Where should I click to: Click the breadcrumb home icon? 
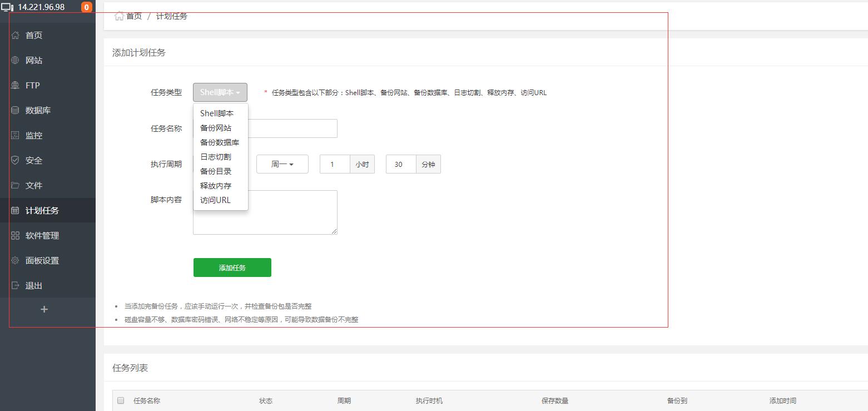point(119,16)
